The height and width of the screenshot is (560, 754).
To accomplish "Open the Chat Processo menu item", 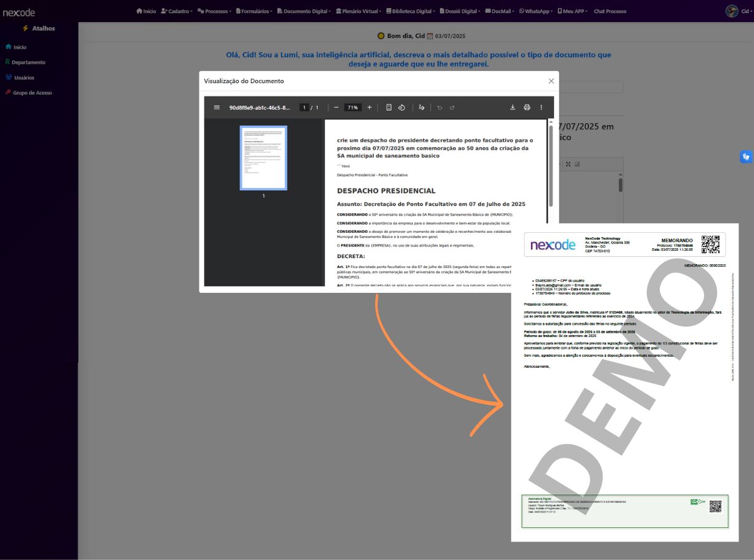I will point(609,10).
